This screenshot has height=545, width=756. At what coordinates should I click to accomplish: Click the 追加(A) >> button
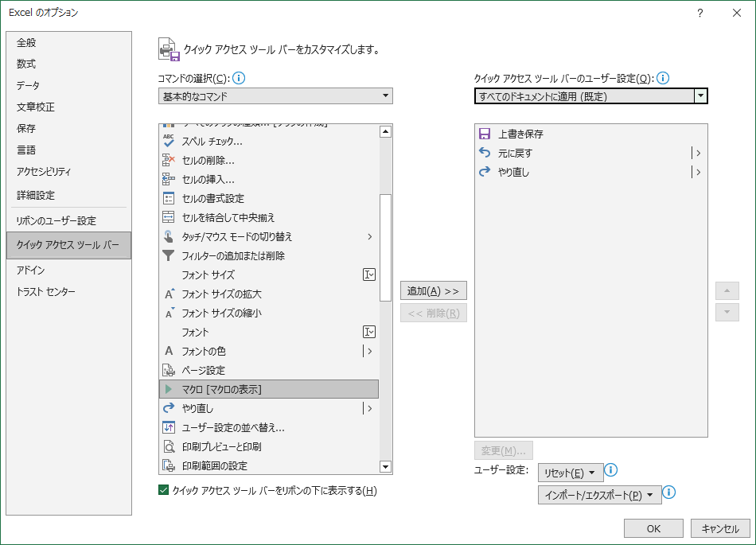click(x=434, y=291)
